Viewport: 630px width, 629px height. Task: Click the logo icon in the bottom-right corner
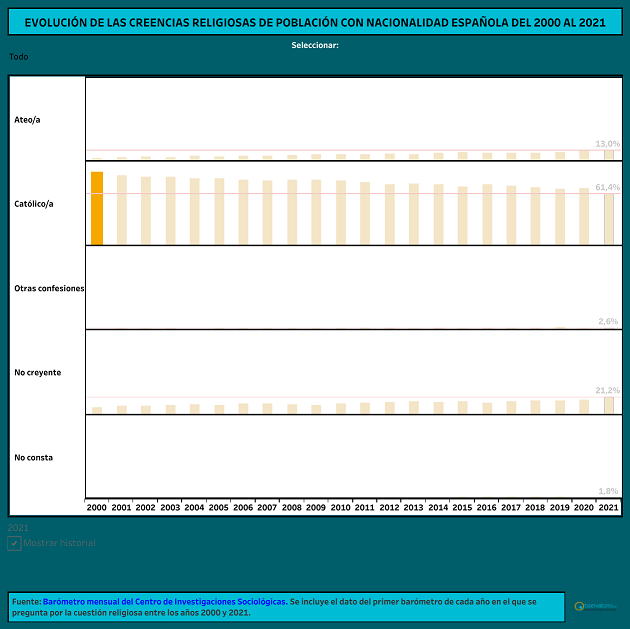(593, 606)
